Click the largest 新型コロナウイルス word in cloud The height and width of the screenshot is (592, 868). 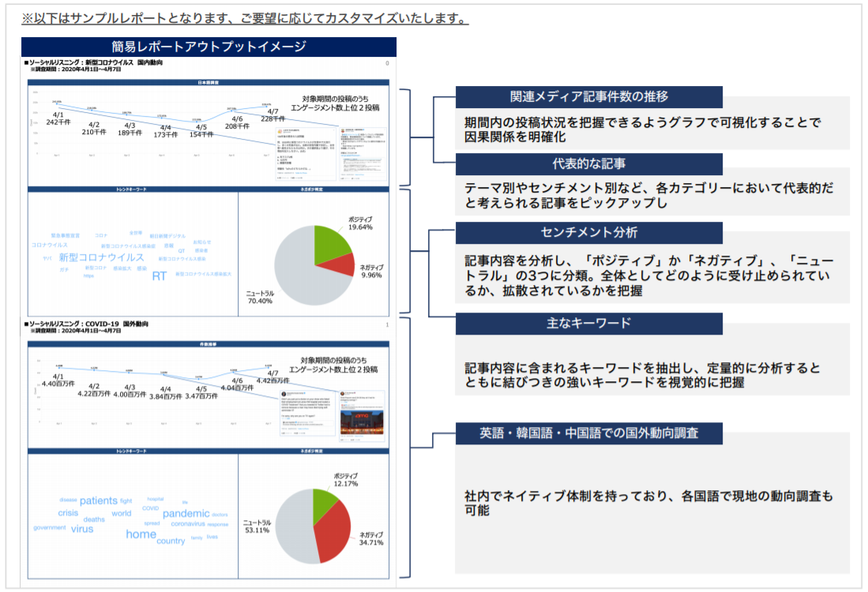pos(101,257)
